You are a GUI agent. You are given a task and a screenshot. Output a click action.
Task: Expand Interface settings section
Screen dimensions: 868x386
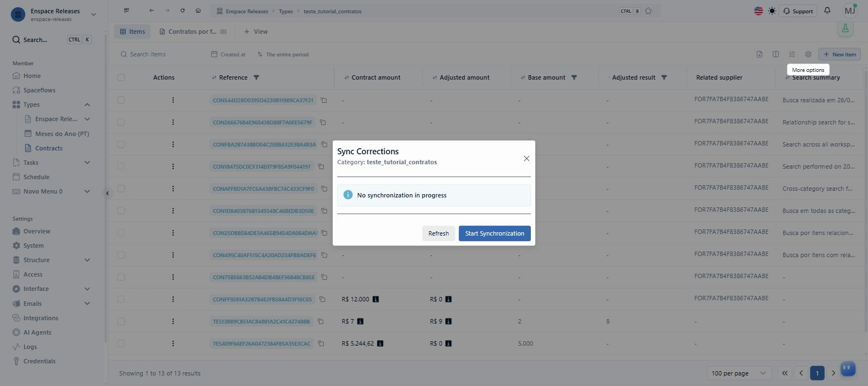point(87,289)
